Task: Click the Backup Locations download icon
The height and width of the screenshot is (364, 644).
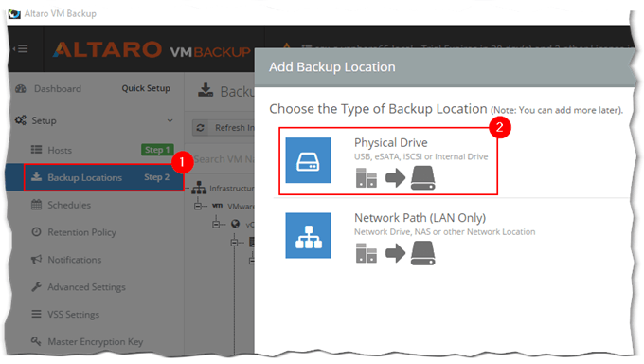Action: point(37,177)
